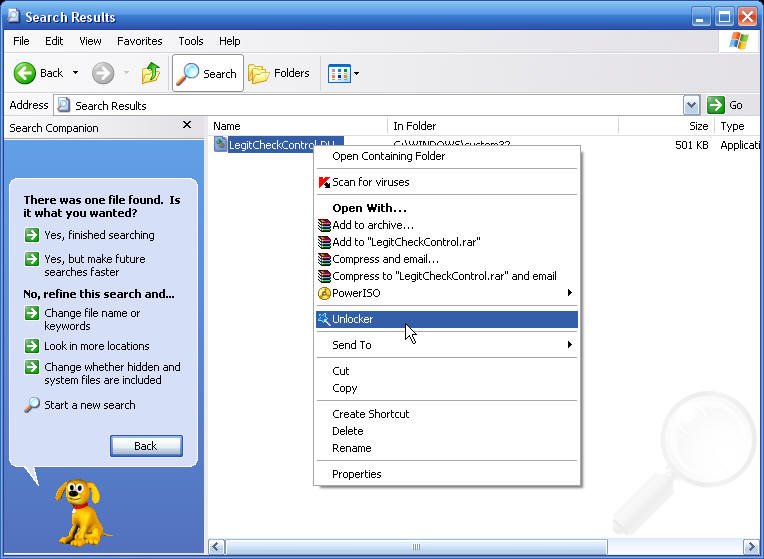Click green arrow beside 'make future searches faster'
764x559 pixels.
(x=32, y=259)
